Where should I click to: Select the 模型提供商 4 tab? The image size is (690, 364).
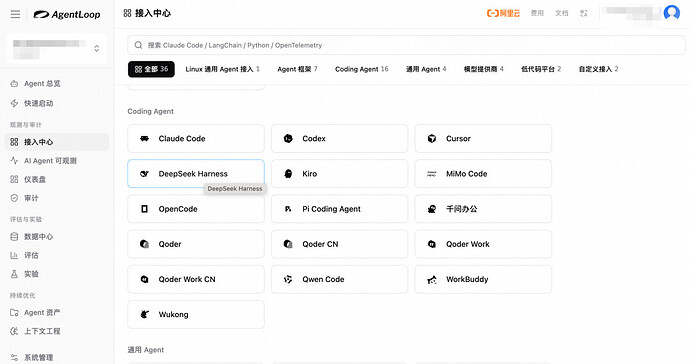[x=483, y=69]
